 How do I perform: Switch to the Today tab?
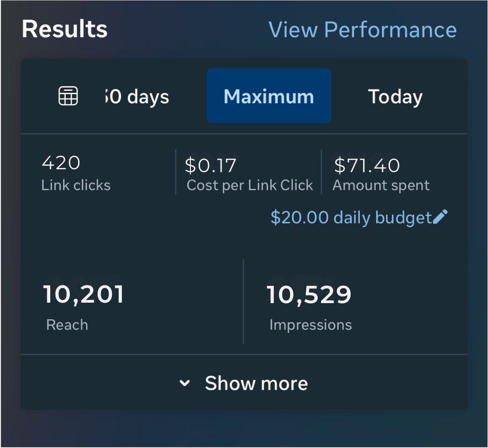click(395, 97)
